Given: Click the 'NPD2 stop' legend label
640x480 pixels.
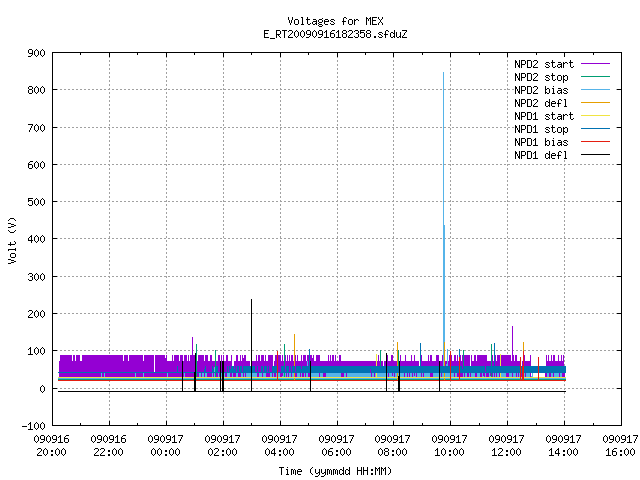Looking at the screenshot, I should tap(541, 77).
